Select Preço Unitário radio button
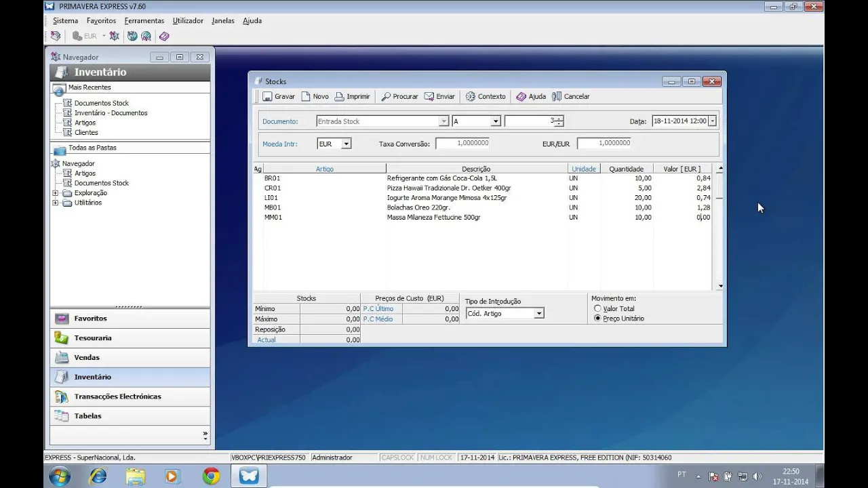The height and width of the screenshot is (488, 868). click(x=597, y=319)
